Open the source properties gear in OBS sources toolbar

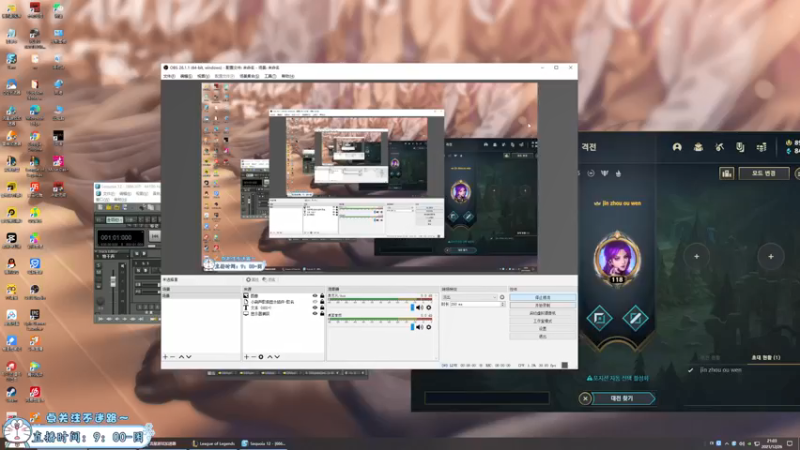tap(252, 280)
